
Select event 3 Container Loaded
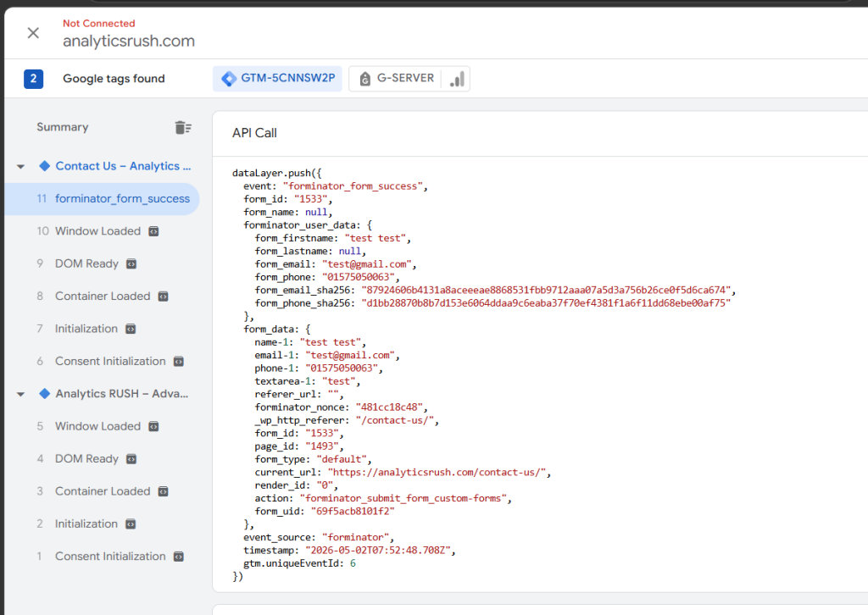tap(102, 491)
